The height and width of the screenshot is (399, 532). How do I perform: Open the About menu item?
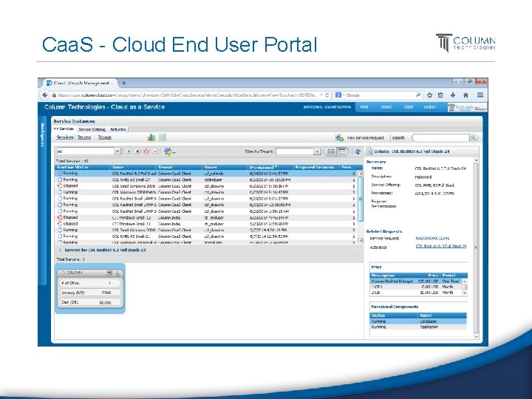click(386, 107)
